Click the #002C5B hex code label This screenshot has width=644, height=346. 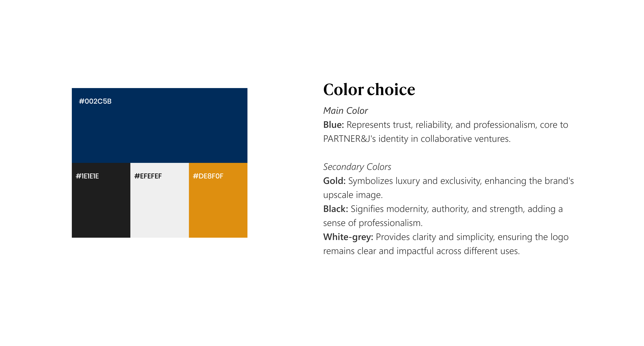pos(95,101)
